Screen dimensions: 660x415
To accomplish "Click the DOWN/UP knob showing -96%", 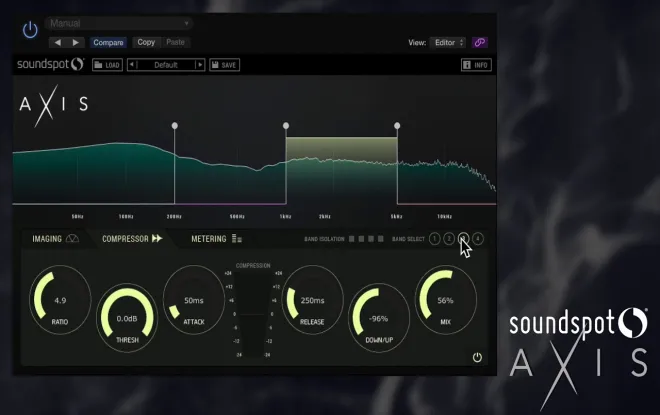I will (x=379, y=318).
